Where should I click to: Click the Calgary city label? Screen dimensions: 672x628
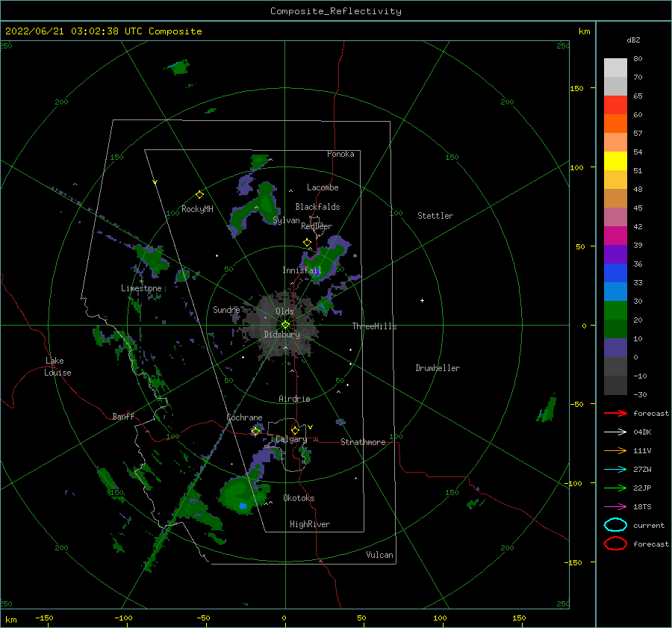291,439
